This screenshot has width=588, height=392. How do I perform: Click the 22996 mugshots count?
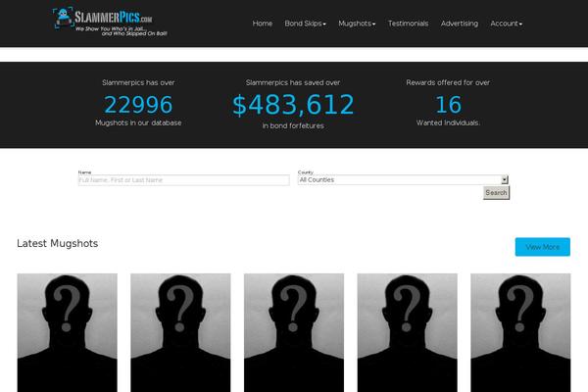138,105
